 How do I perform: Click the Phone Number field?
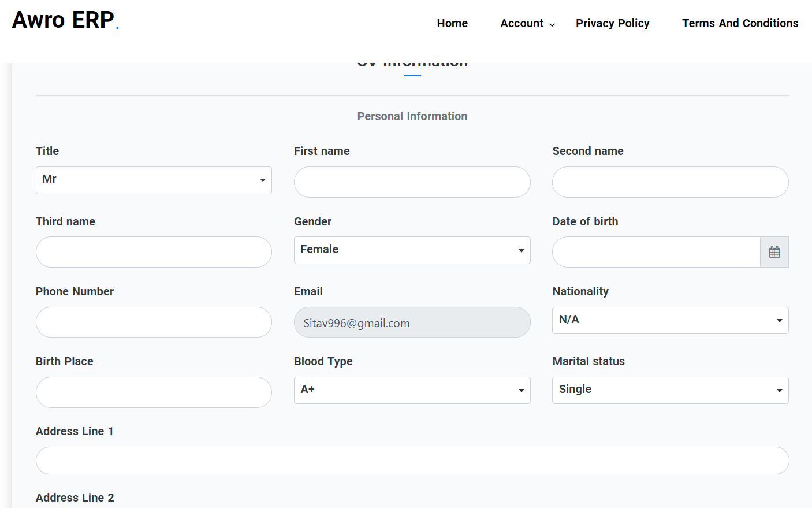[154, 322]
